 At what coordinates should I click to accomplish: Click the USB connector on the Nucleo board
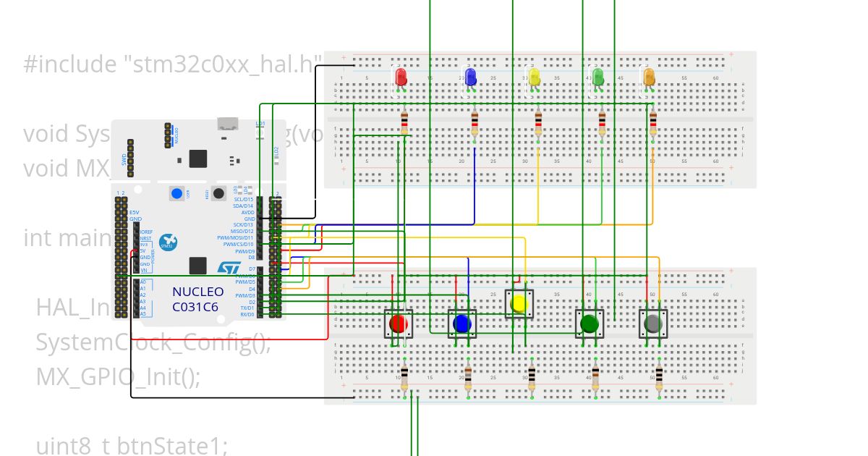tap(229, 125)
